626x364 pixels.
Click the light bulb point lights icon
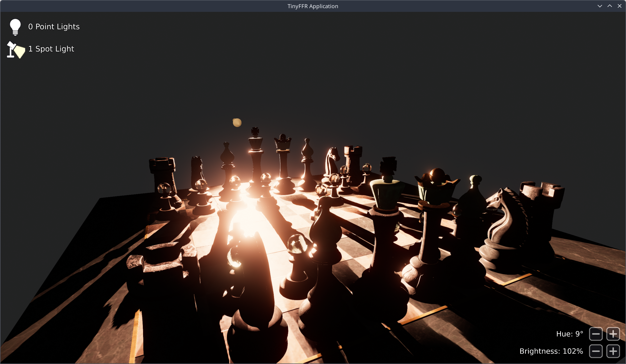click(x=15, y=27)
